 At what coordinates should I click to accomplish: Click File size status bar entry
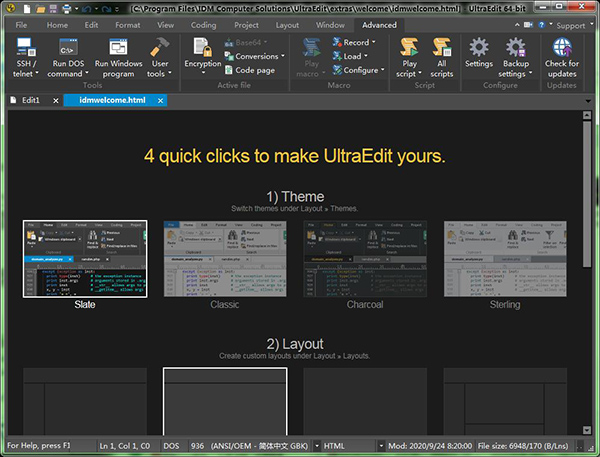pos(523,446)
